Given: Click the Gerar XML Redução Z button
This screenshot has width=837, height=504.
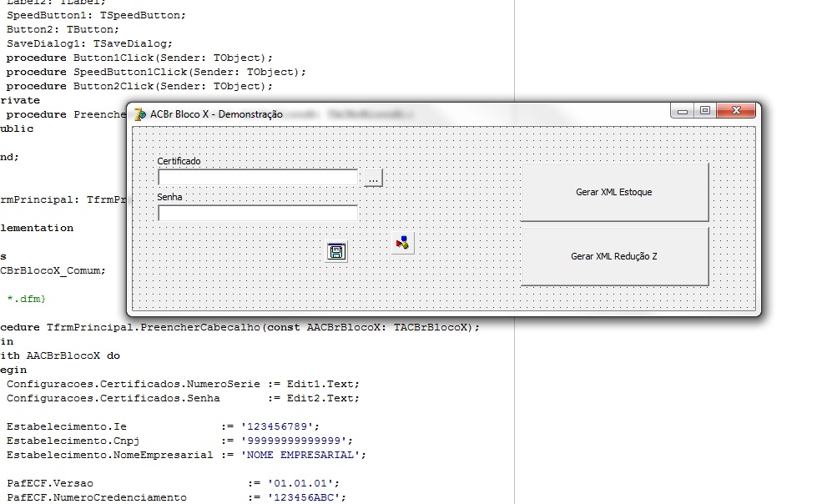Looking at the screenshot, I should point(614,256).
